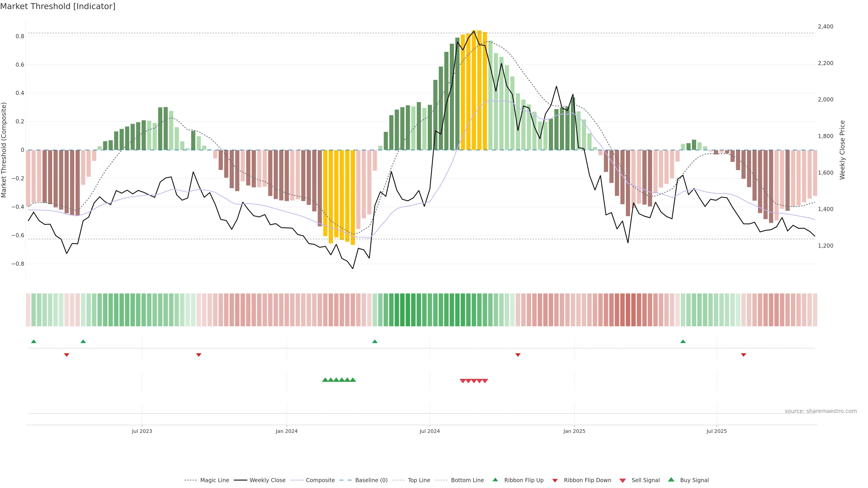Click the leftmost Ribbon Flip Up marker
This screenshot has width=868, height=488.
click(x=33, y=342)
